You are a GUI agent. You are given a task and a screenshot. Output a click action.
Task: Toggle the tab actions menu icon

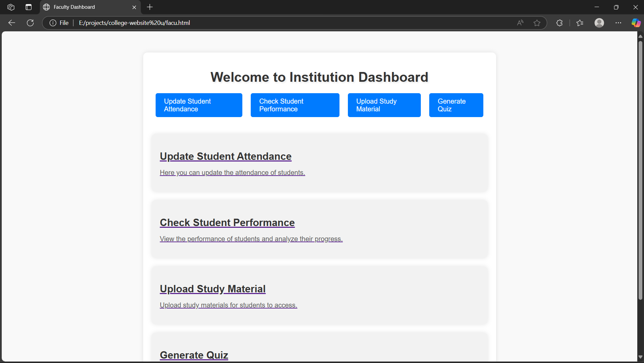click(x=29, y=7)
